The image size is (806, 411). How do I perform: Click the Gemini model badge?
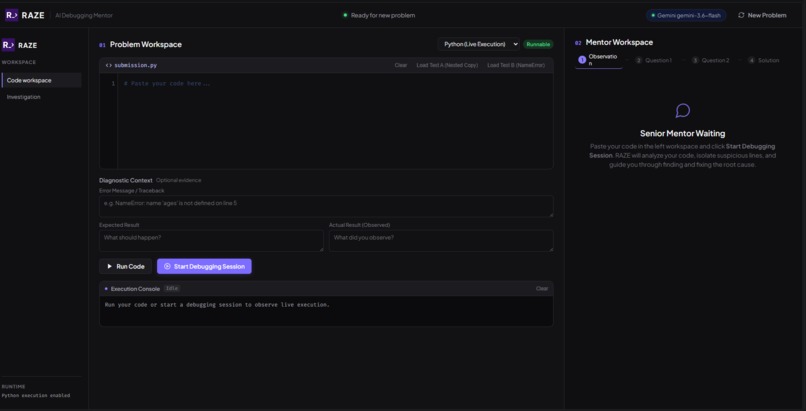tap(686, 15)
